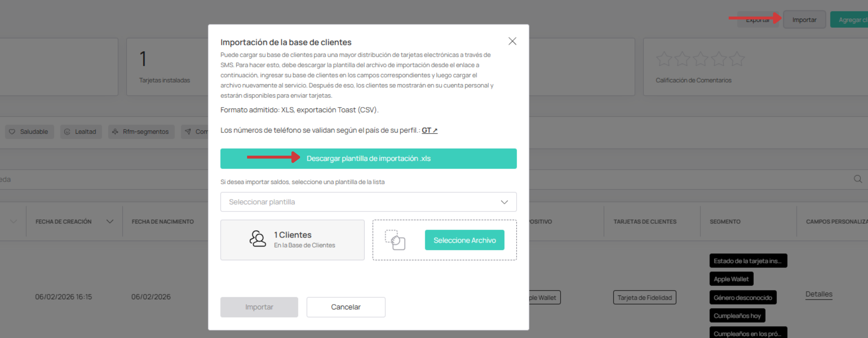Screen dimensions: 868x338
Task: Click the clients group icon
Action: pyautogui.click(x=257, y=239)
